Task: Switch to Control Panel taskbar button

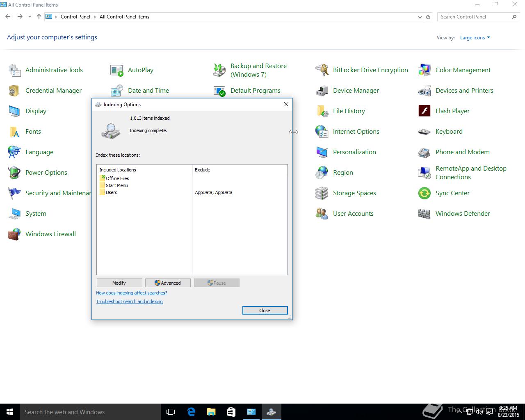Action: click(x=251, y=412)
